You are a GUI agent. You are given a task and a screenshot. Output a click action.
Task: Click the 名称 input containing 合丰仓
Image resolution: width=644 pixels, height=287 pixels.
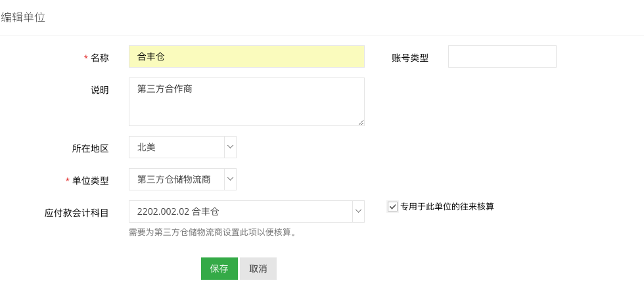click(246, 56)
